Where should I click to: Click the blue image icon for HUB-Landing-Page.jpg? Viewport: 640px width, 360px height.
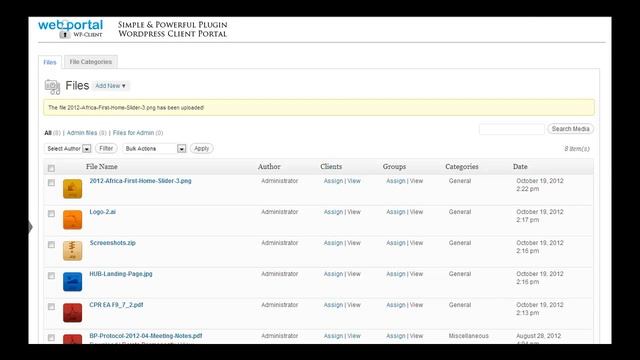(72, 282)
